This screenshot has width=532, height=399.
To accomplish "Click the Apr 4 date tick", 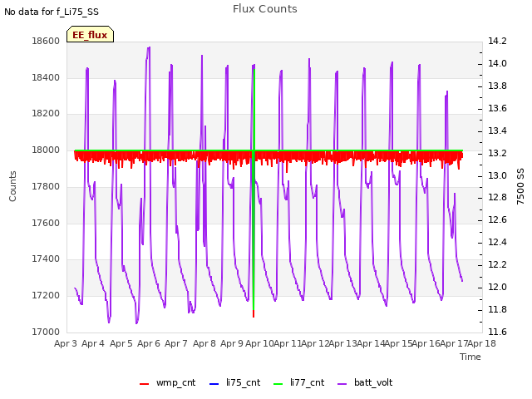I will 93,343.
